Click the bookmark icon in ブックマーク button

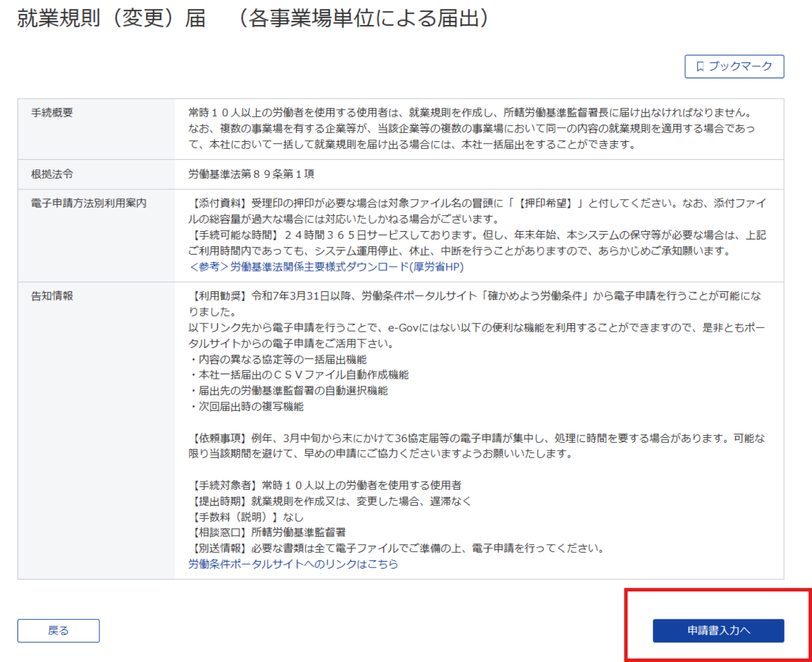pyautogui.click(x=700, y=67)
